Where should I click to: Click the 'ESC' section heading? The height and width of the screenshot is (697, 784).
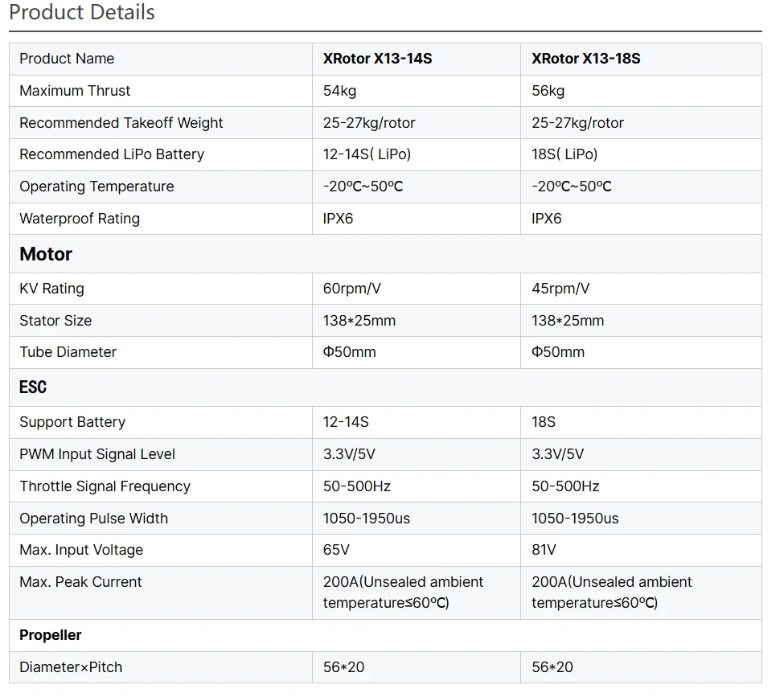pos(33,387)
